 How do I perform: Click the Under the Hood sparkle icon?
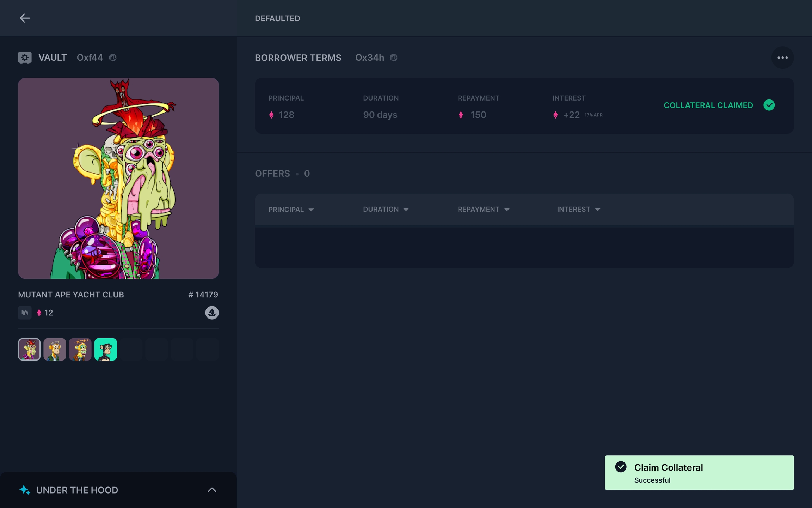click(25, 490)
